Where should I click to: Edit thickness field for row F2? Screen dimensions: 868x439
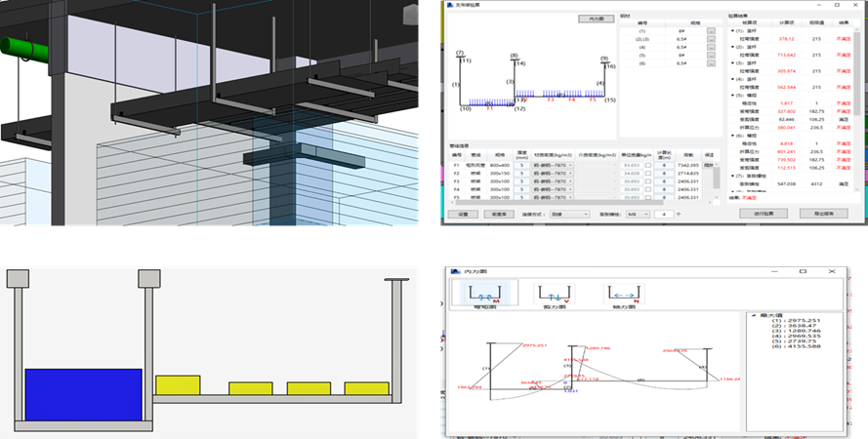click(x=521, y=174)
